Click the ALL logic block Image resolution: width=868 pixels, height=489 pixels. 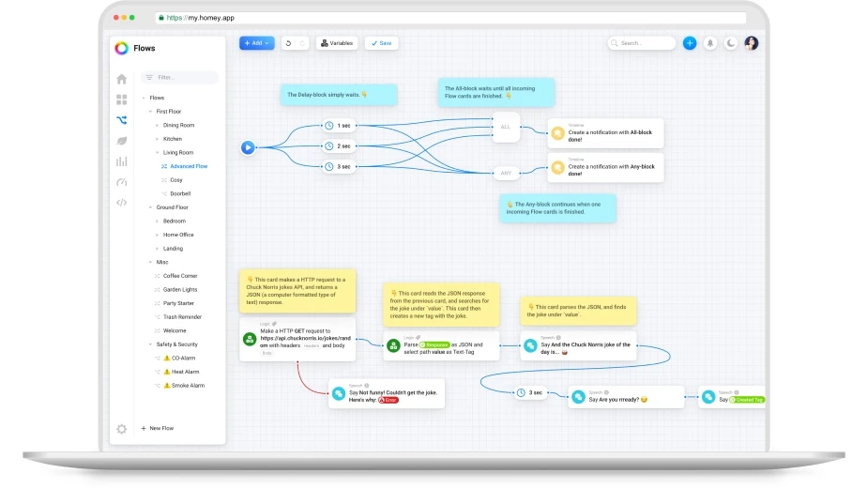click(506, 127)
